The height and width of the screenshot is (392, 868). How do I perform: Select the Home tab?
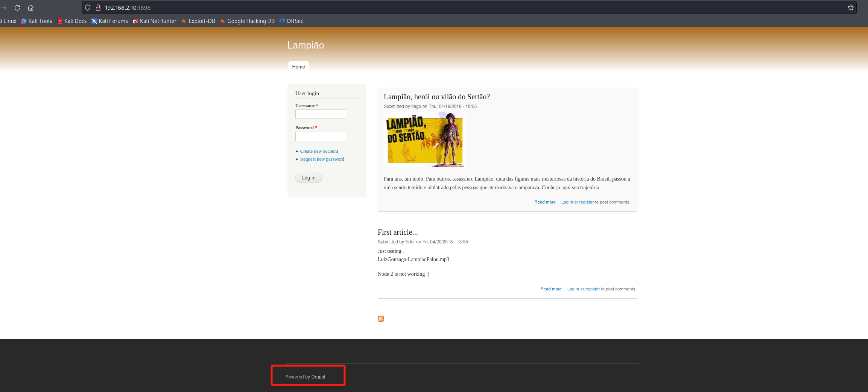[298, 67]
